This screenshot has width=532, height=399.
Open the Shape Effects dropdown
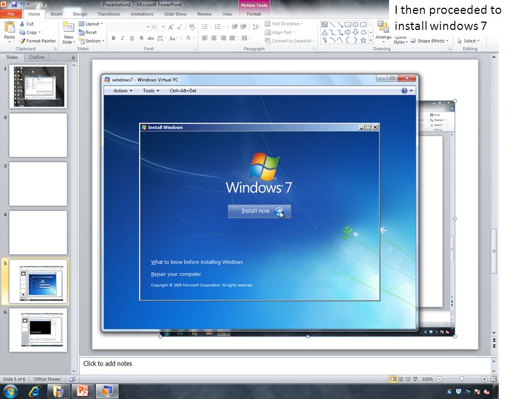(429, 40)
